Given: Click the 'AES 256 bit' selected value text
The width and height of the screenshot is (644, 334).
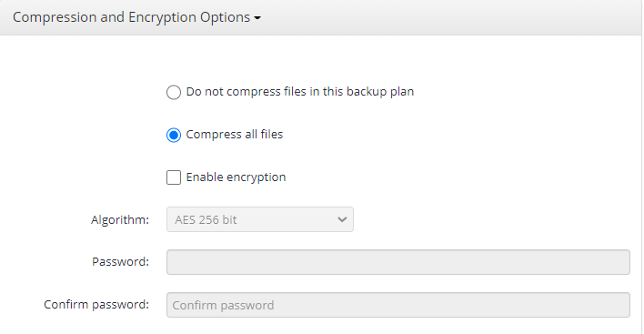Looking at the screenshot, I should click(x=206, y=220).
